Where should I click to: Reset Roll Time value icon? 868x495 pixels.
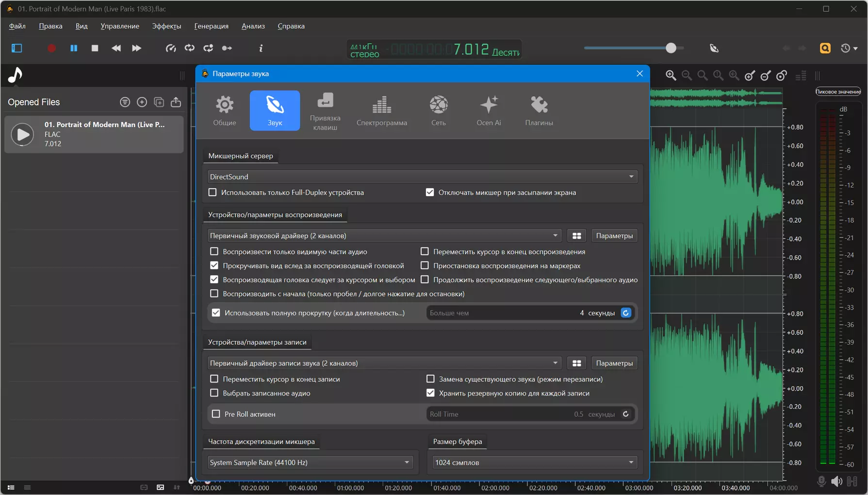click(x=626, y=414)
